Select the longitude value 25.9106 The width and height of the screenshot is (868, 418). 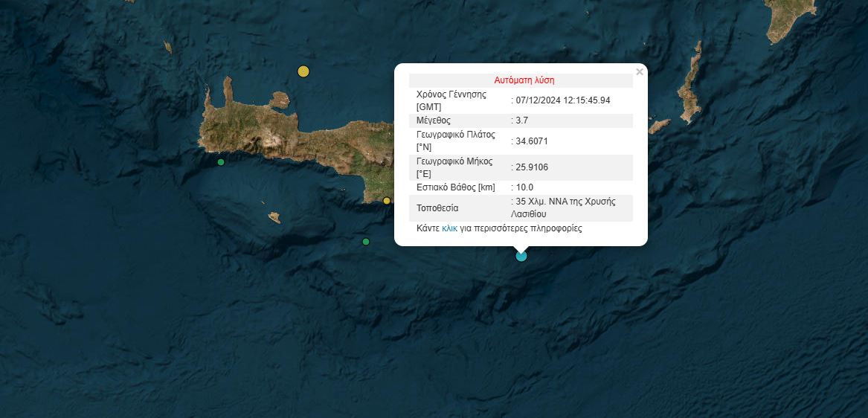pyautogui.click(x=532, y=167)
